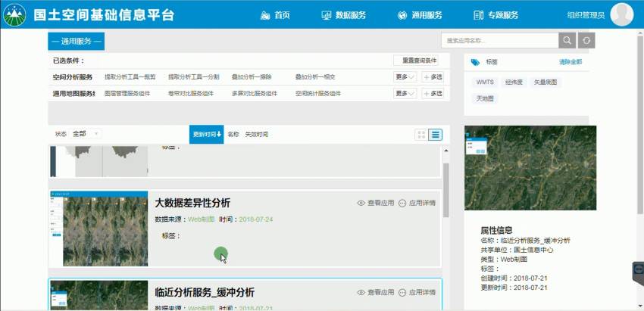Click the 查看应用 eye icon for 大数据差异性分析
The height and width of the screenshot is (311, 644).
point(361,203)
